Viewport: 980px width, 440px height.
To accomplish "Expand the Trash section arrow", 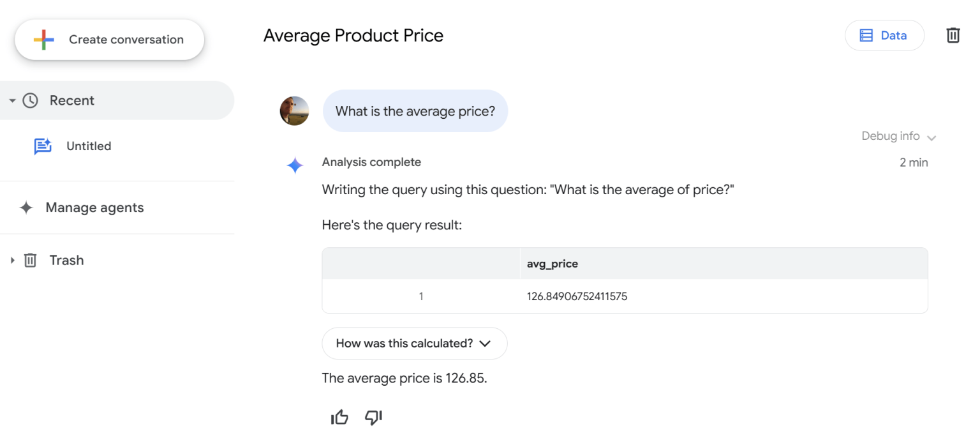I will pos(12,260).
